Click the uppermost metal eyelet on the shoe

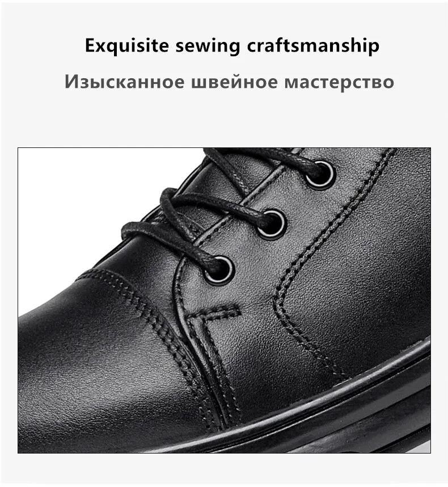(x=321, y=175)
